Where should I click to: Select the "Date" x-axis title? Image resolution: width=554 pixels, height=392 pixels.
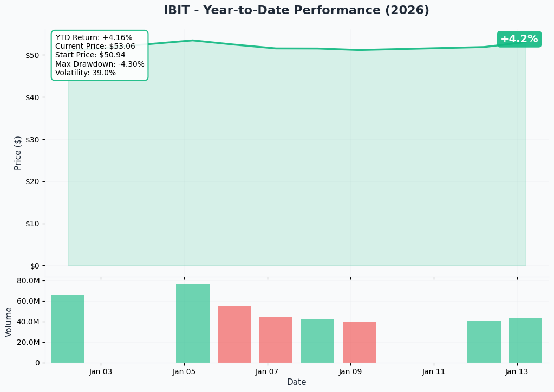coord(296,382)
